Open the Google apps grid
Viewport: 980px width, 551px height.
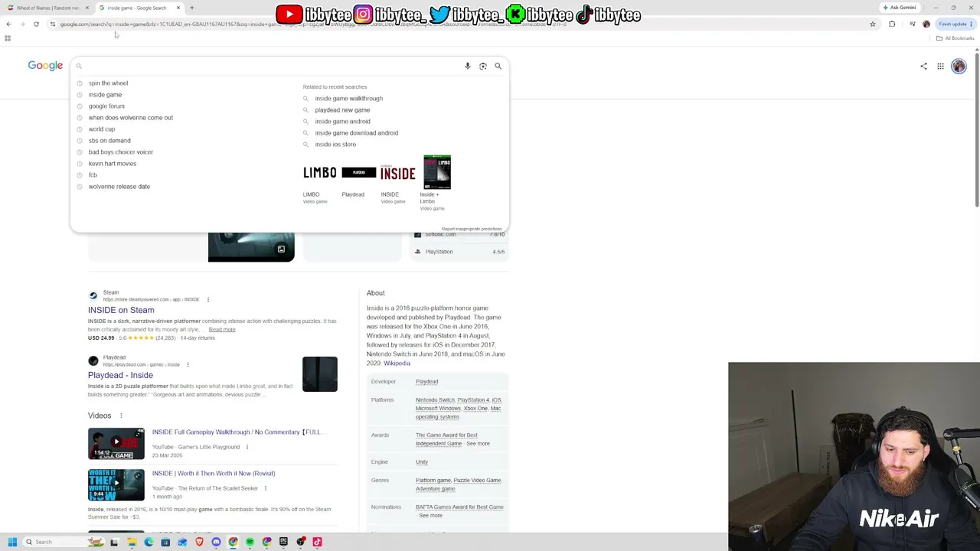(940, 66)
